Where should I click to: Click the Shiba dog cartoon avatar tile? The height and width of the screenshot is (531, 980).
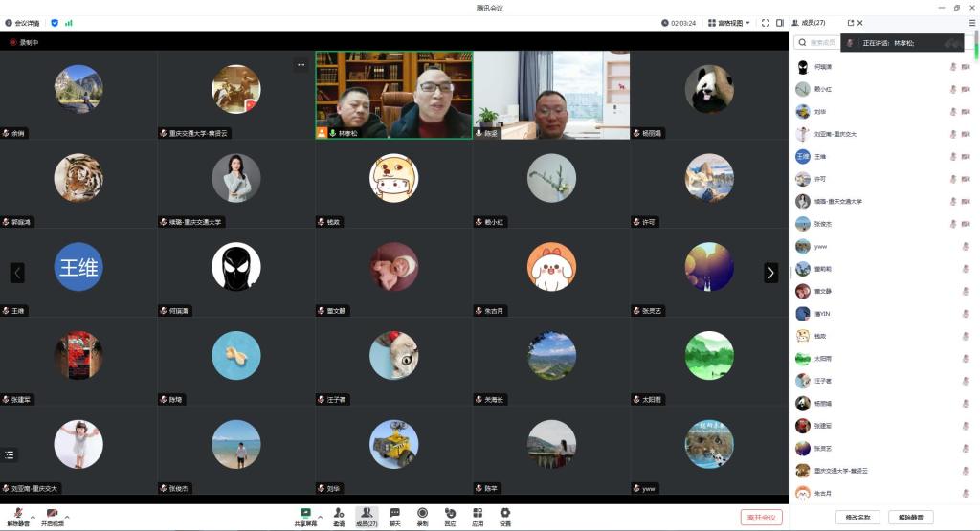[393, 178]
